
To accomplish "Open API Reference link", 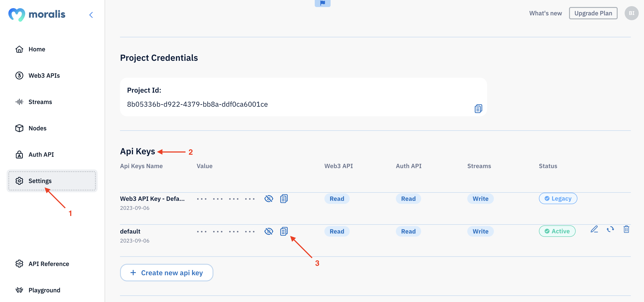I will (x=52, y=264).
